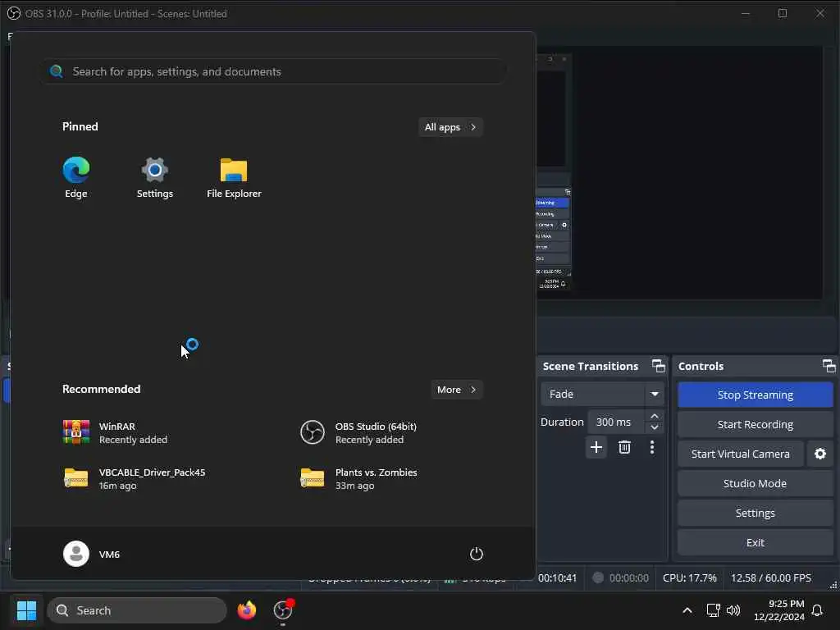Expand the Fade transition dropdown
Image resolution: width=840 pixels, height=630 pixels.
(x=655, y=395)
